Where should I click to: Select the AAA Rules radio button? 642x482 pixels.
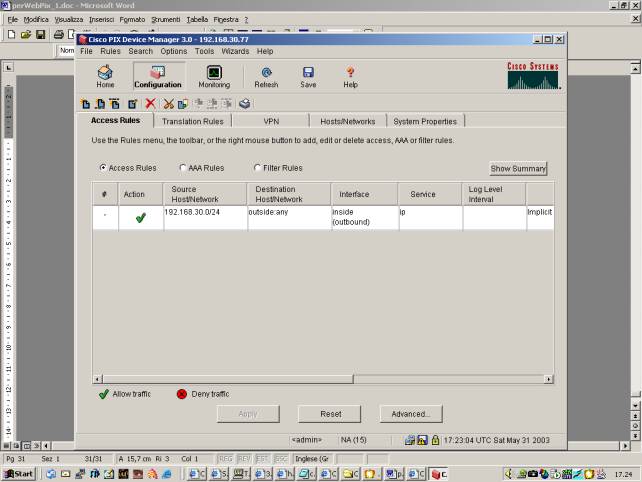pos(183,167)
